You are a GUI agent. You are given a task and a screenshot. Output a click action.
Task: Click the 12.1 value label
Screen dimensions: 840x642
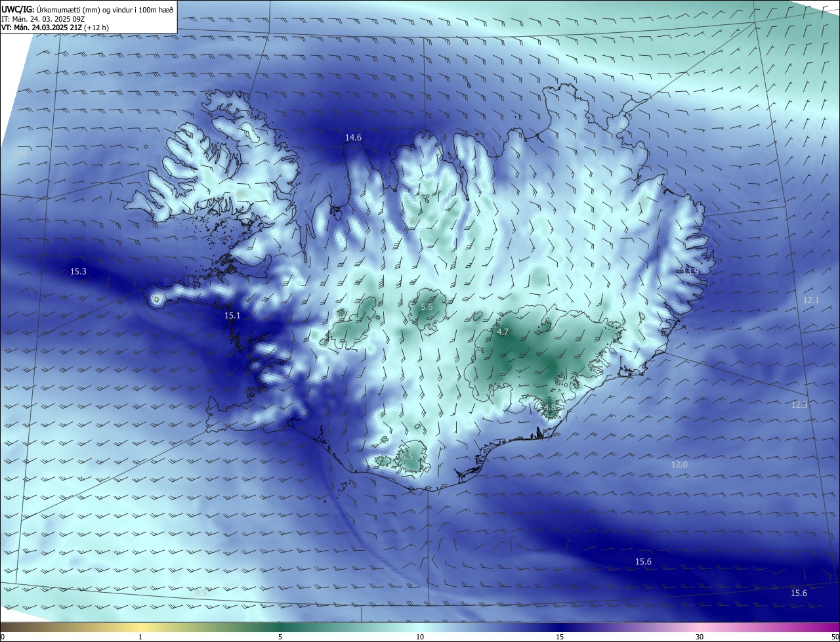tap(811, 300)
